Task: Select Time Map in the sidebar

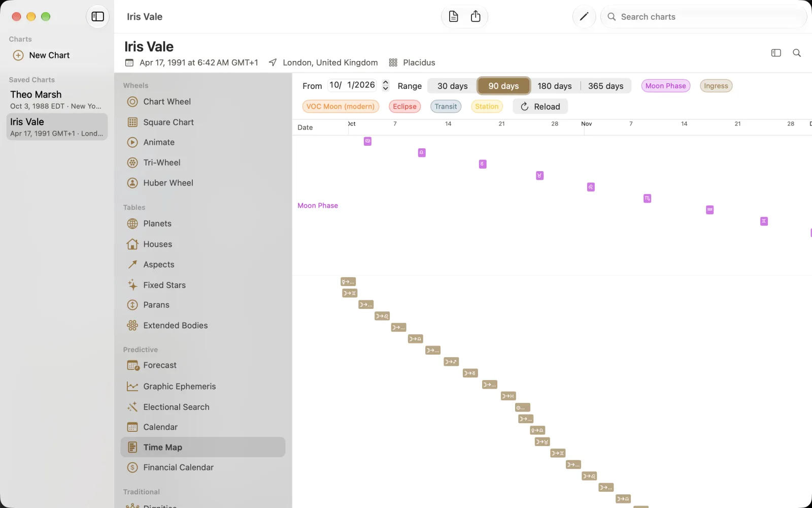Action: 203,447
